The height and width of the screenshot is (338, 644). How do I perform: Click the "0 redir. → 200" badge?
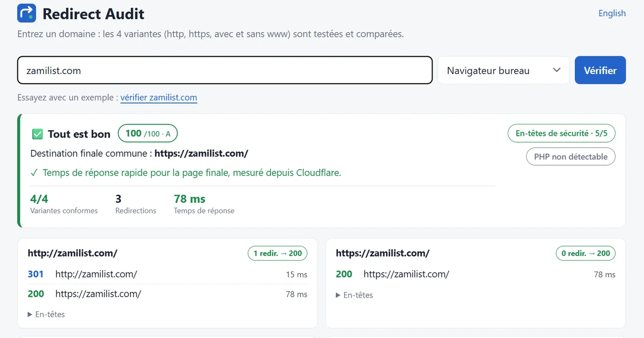pyautogui.click(x=586, y=253)
